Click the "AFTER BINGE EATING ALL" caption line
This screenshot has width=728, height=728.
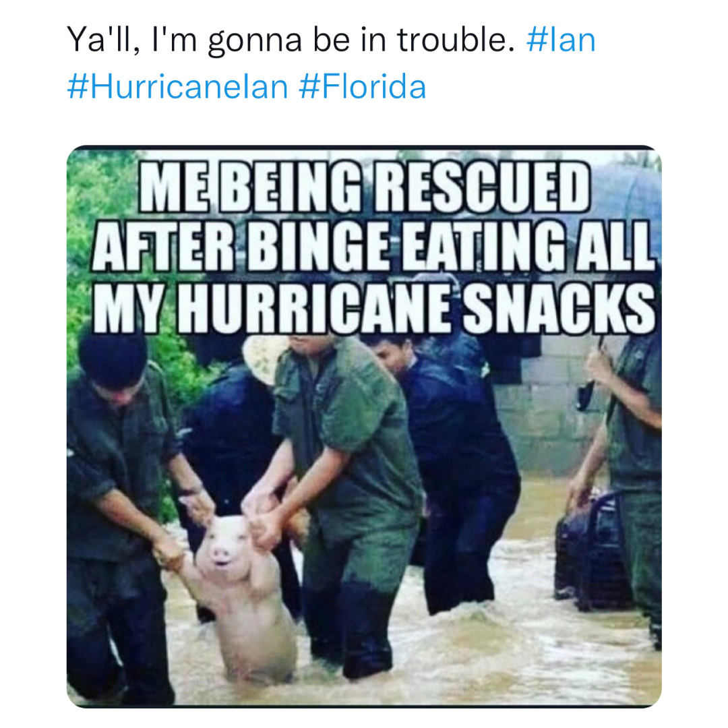pos(373,246)
